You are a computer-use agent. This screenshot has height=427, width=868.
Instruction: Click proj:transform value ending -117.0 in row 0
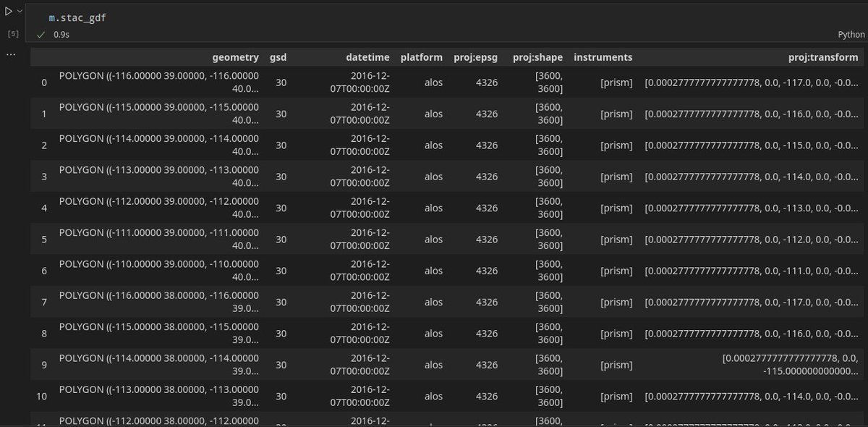point(752,83)
